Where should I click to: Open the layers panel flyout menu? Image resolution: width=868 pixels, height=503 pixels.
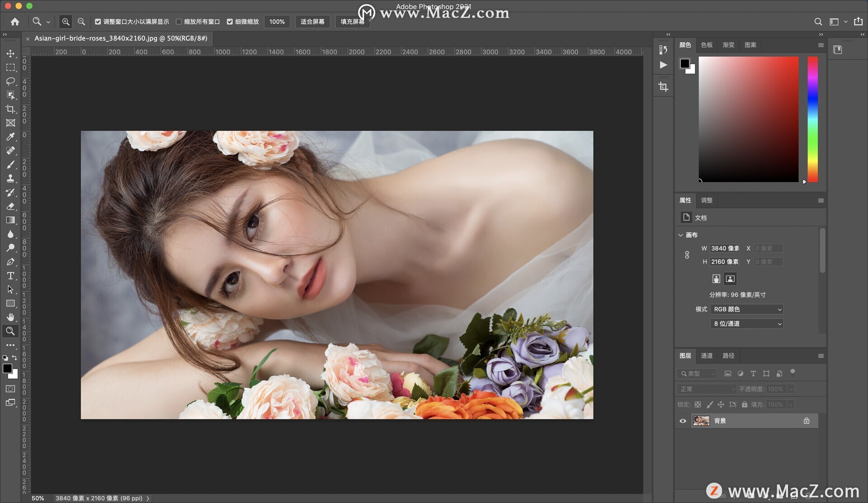821,356
